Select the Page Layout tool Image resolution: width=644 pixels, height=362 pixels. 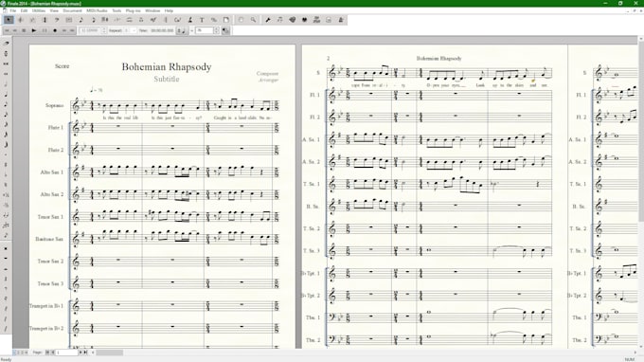[x=226, y=20]
